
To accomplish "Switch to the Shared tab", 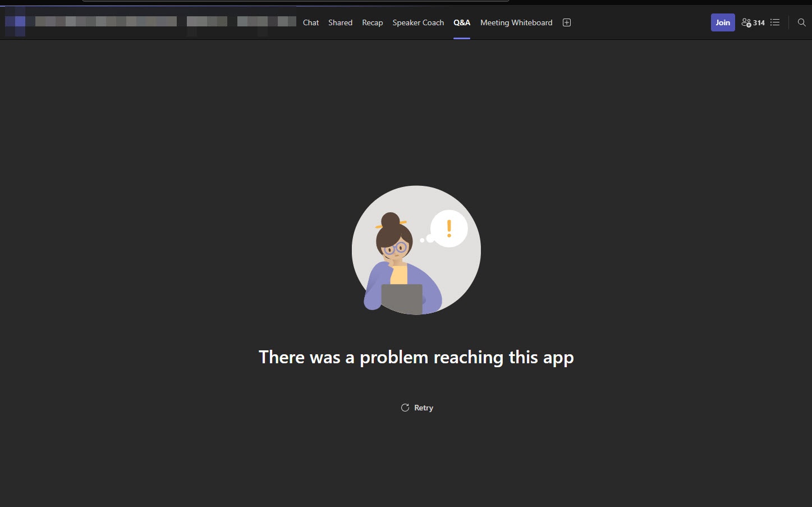I will tap(340, 22).
